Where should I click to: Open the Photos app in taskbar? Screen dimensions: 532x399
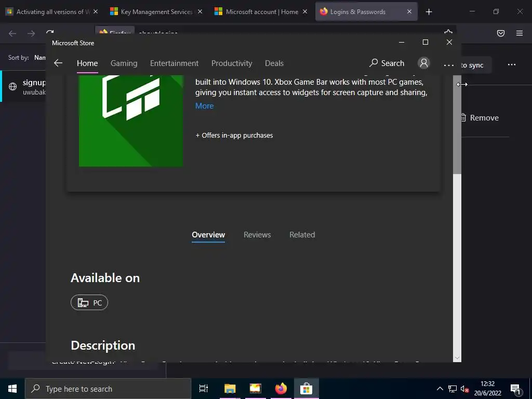pos(255,389)
